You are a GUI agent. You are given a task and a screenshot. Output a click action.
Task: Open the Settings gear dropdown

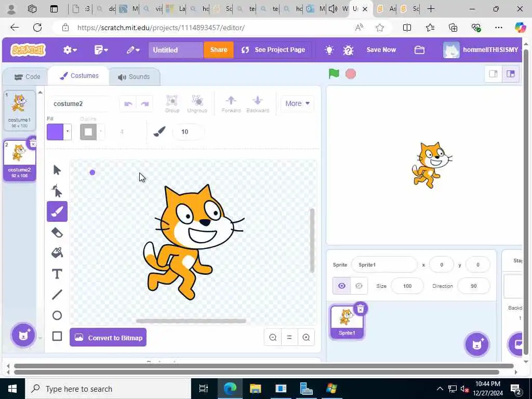click(70, 50)
